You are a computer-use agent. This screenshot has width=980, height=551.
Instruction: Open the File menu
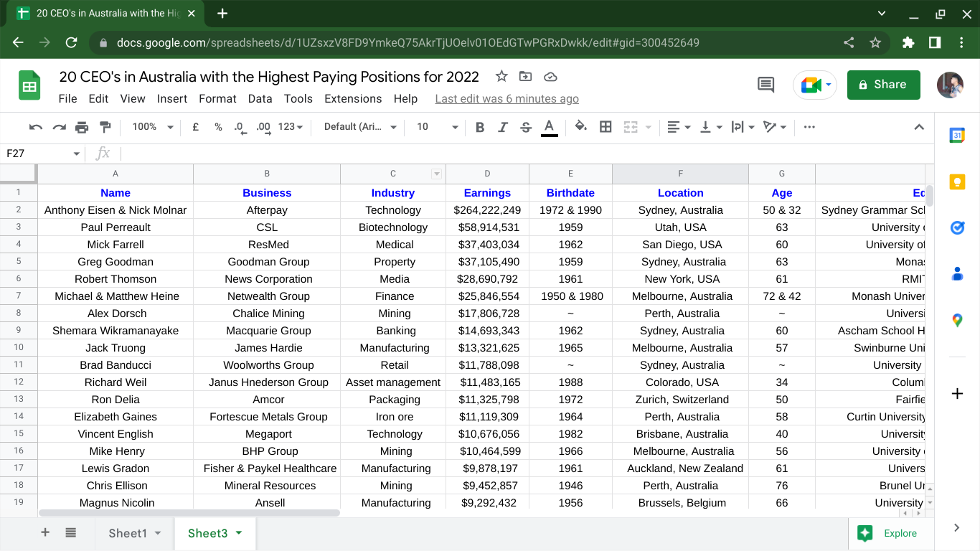[68, 99]
